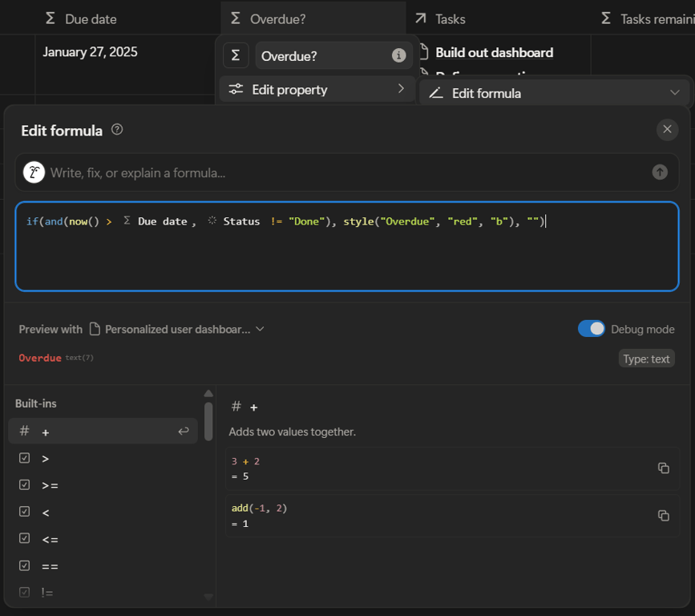The height and width of the screenshot is (616, 695).
Task: Click the AI assistant face icon
Action: tap(34, 172)
